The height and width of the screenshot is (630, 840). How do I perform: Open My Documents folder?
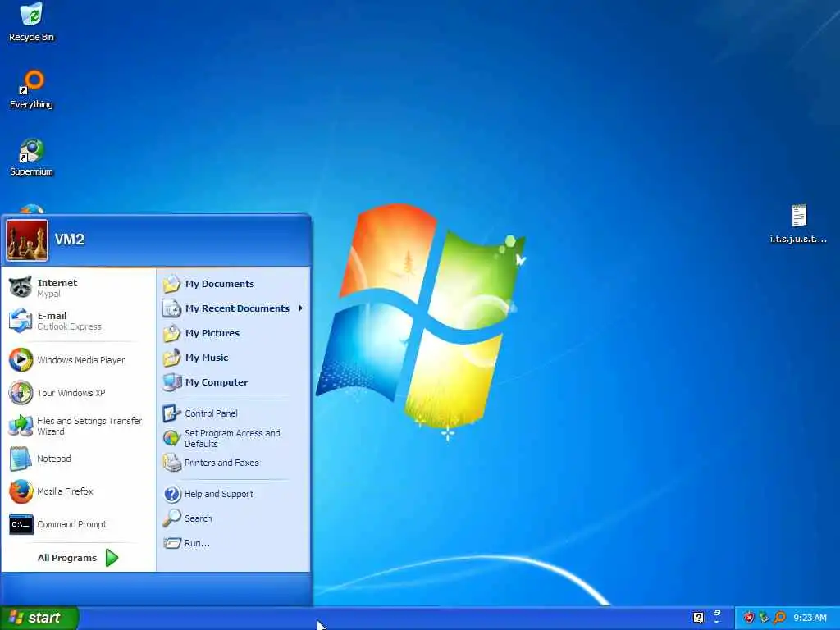coord(234,284)
